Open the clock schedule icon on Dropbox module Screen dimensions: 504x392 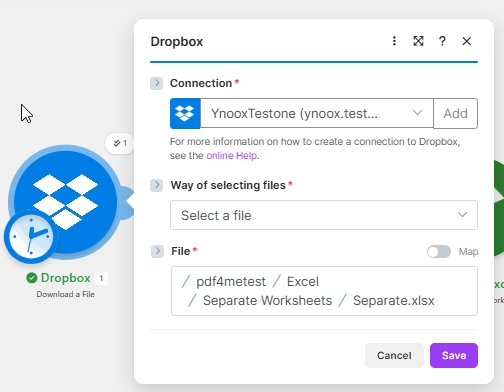(31, 237)
